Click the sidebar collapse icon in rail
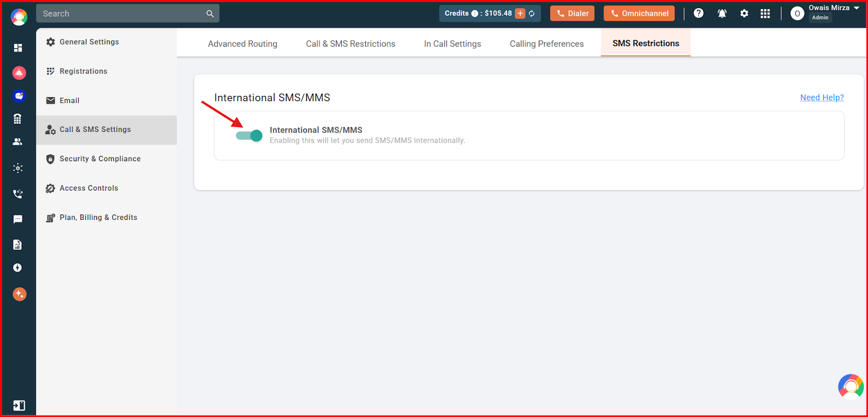 pos(19,406)
